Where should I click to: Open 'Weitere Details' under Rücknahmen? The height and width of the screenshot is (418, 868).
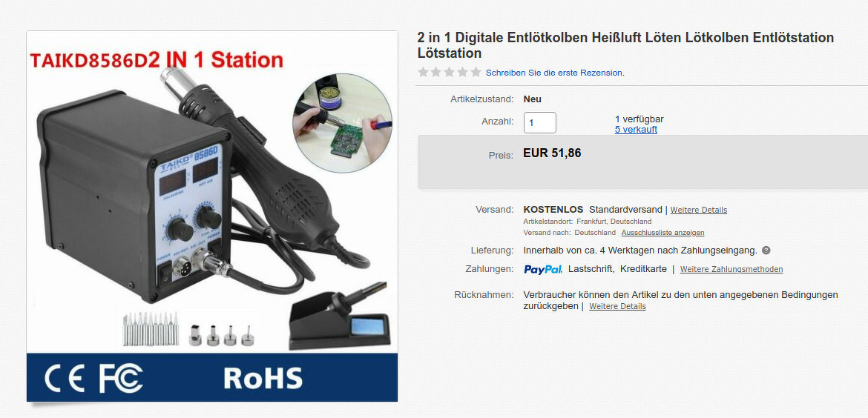pos(617,306)
